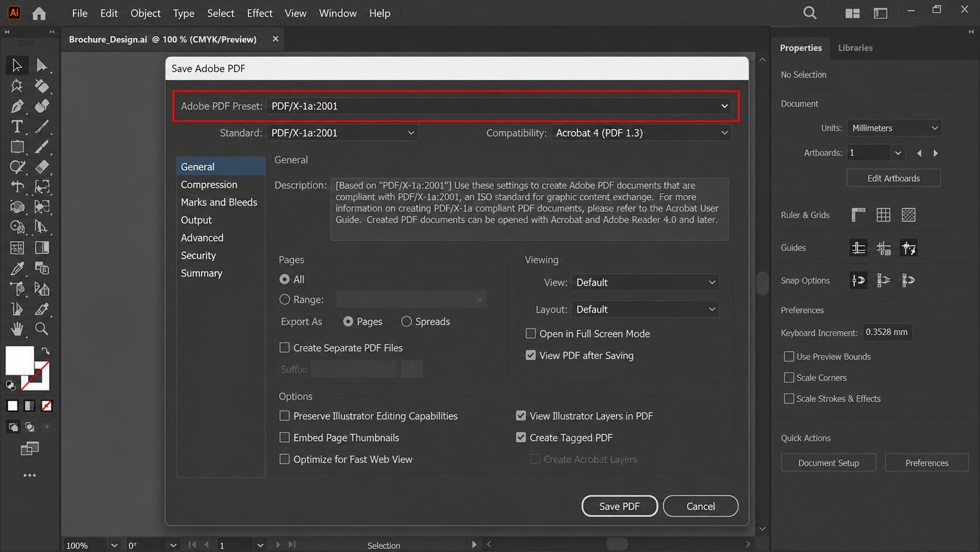Open the Search magnifier icon
The width and height of the screenshot is (980, 552).
coord(810,13)
